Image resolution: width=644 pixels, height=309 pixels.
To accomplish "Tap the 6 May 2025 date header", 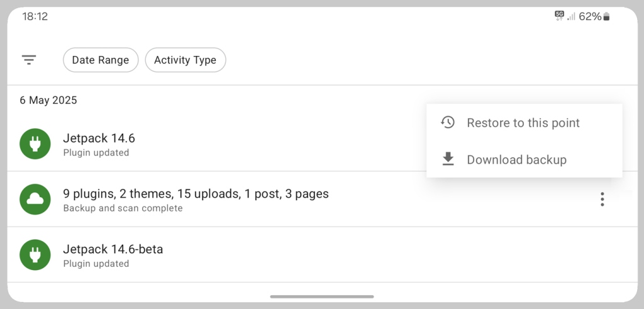I will click(x=48, y=100).
